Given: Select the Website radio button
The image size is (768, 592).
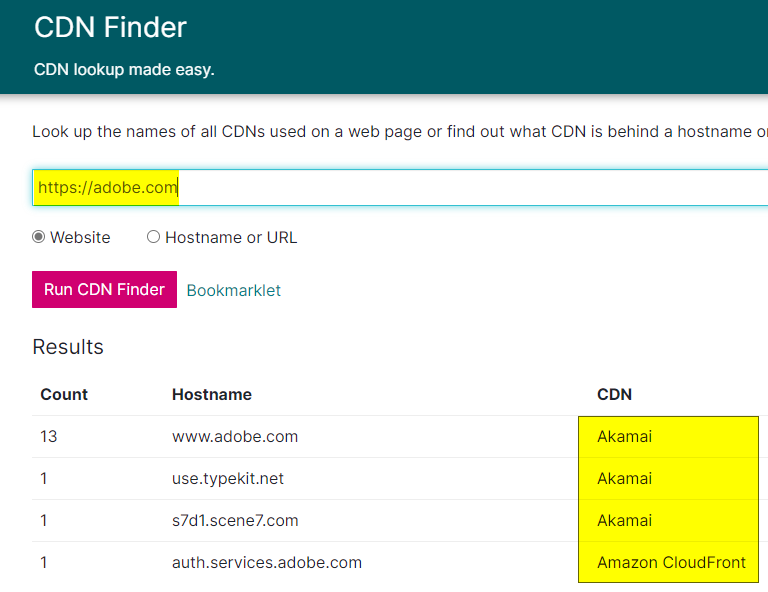Looking at the screenshot, I should click(x=39, y=237).
